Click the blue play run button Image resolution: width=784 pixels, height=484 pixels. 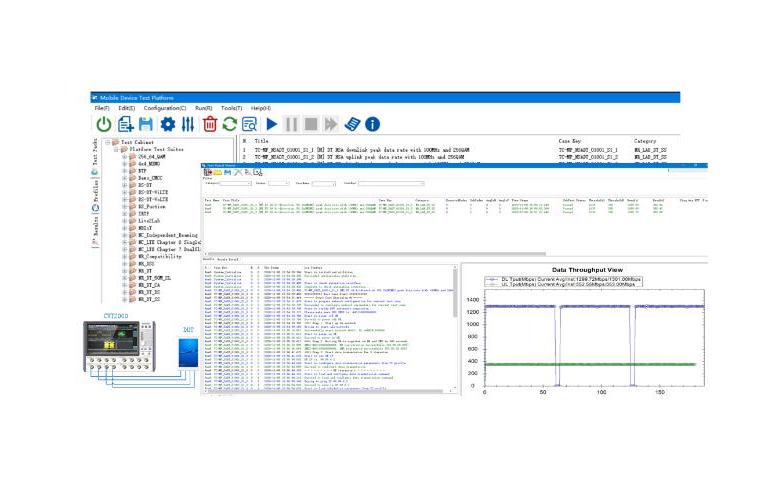272,124
